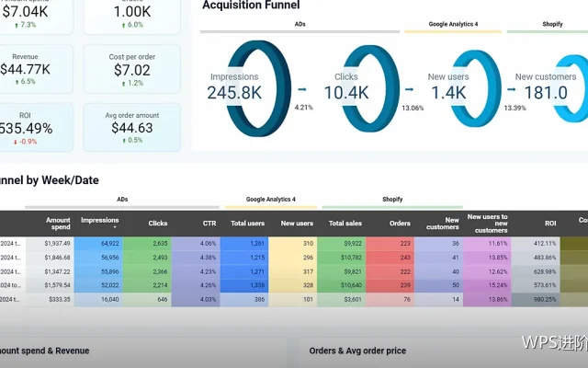Click the arrow between Clicks and New users
The image size is (588, 368).
click(x=409, y=89)
